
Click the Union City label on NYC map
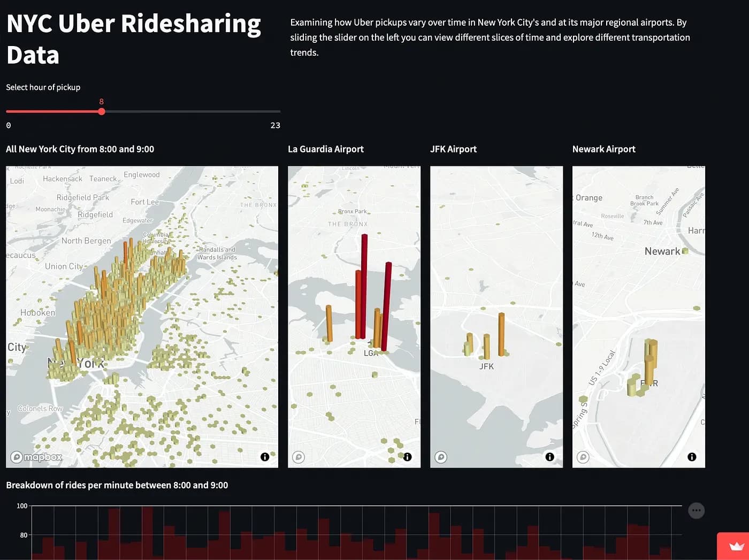(x=64, y=266)
